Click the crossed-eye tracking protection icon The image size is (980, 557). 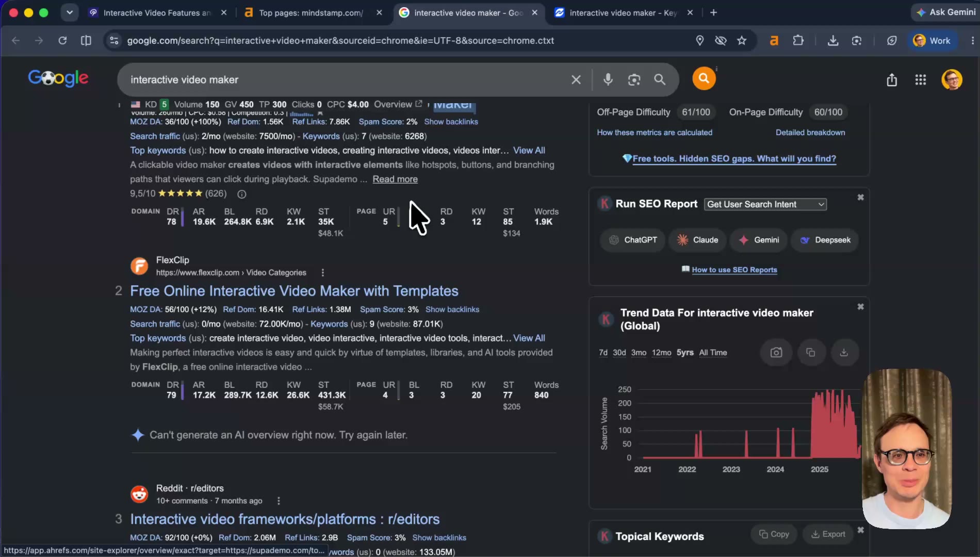[x=721, y=41]
